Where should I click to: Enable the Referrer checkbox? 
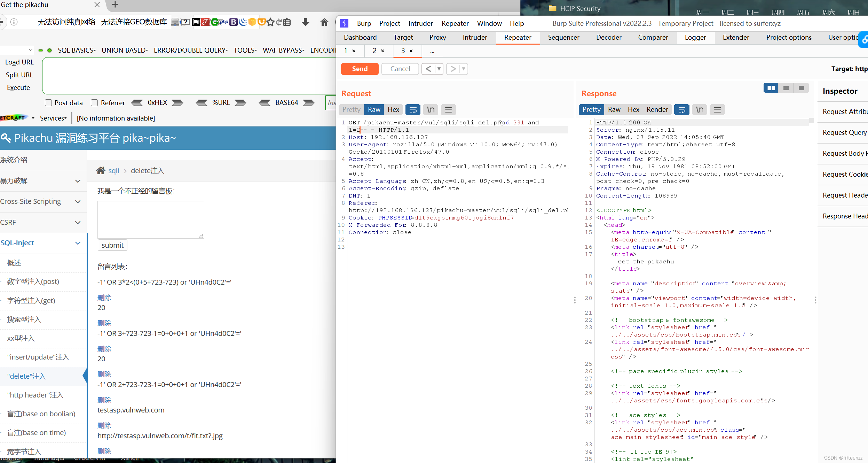(x=94, y=103)
